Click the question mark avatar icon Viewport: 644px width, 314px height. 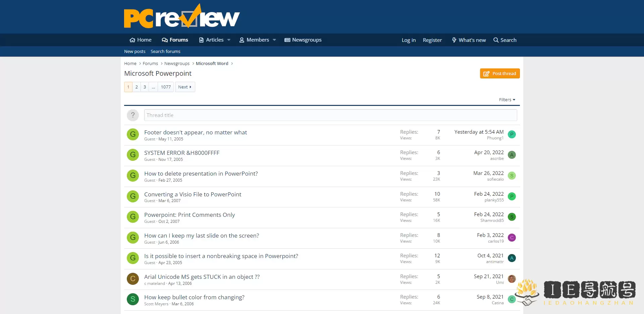pyautogui.click(x=133, y=115)
